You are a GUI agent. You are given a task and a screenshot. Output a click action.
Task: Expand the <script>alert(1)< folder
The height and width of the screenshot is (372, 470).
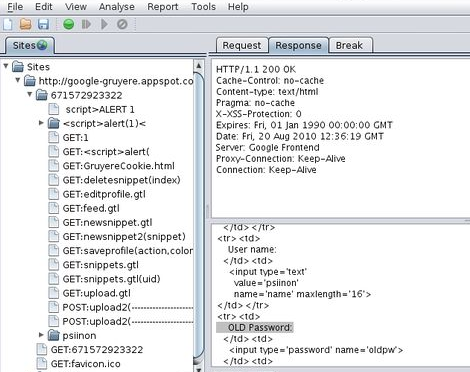click(41, 123)
